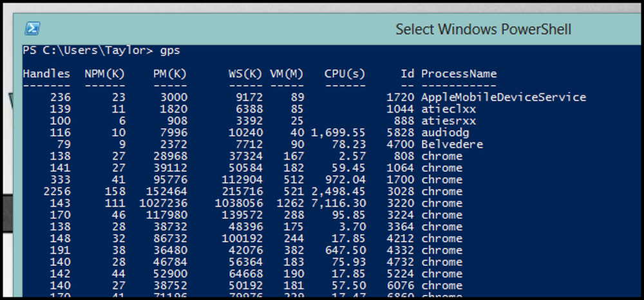Screen dimensions: 644x300
Task: Click PM value 152464
Action: click(x=167, y=192)
